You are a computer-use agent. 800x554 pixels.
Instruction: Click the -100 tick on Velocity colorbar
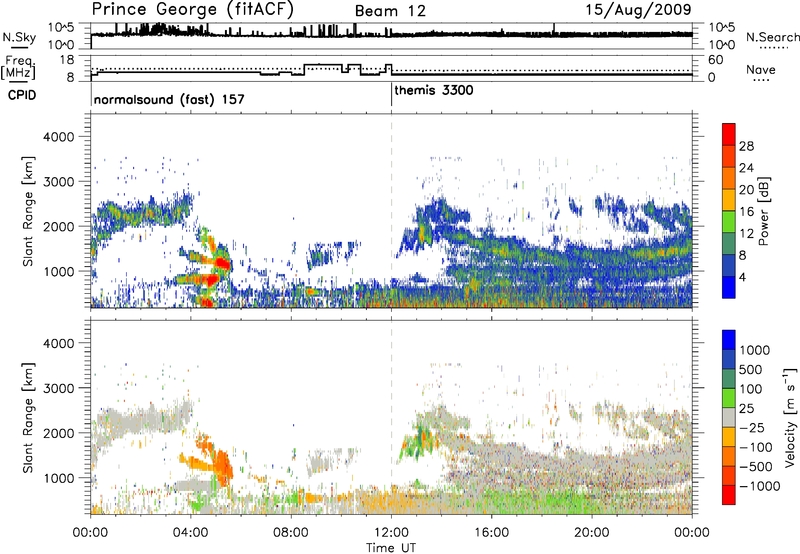pyautogui.click(x=756, y=447)
